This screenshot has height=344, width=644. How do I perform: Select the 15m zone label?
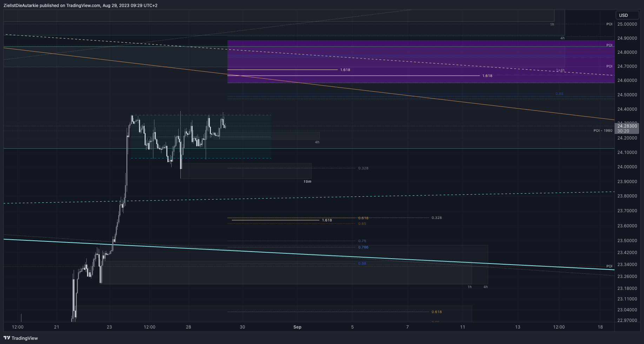307,182
